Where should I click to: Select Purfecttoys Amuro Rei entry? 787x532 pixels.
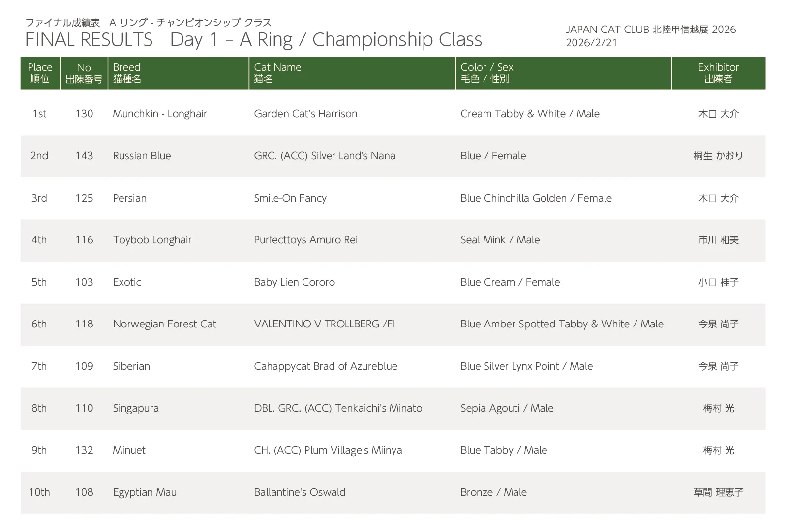(305, 240)
